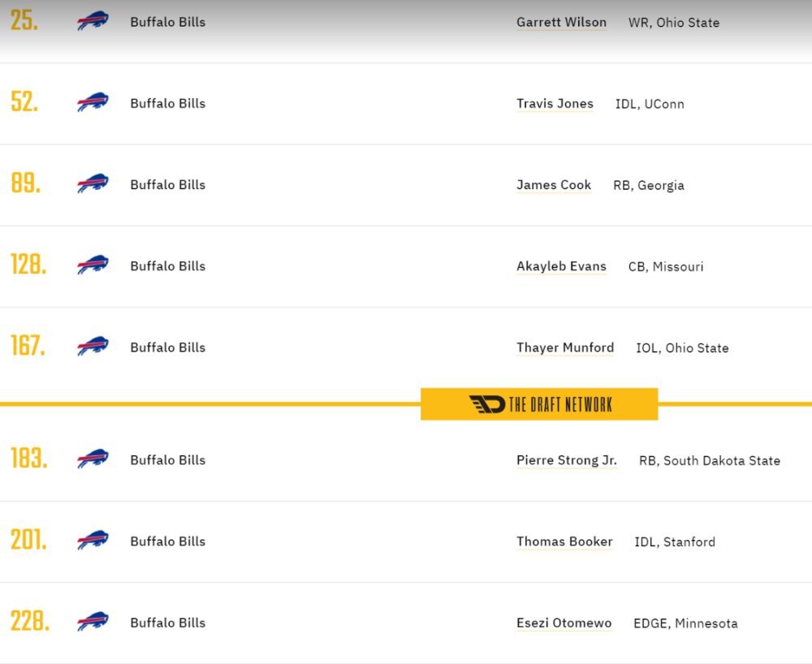
Task: Click the Thayer Munford name link
Action: (565, 347)
